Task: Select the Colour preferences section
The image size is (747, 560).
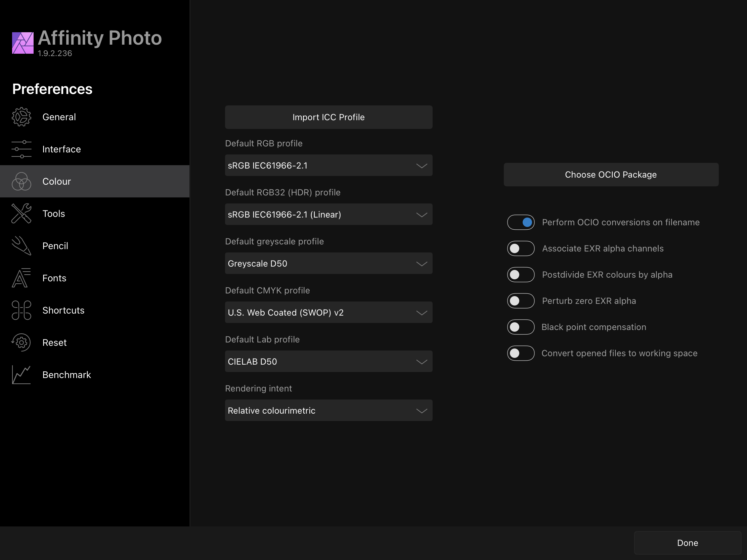Action: tap(95, 181)
